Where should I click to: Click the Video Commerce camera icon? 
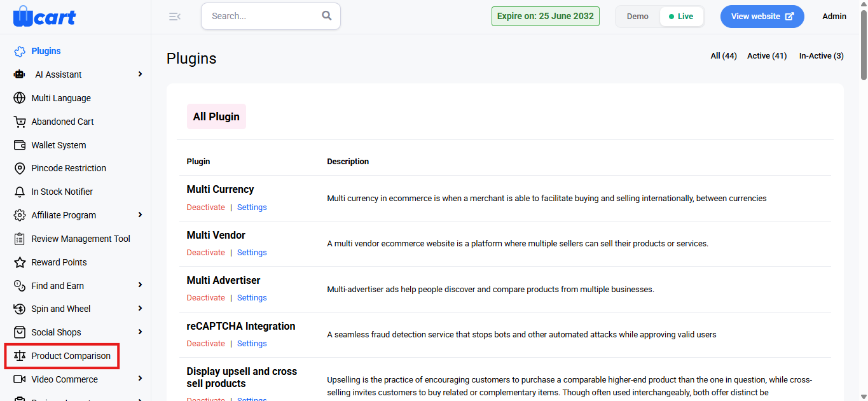(x=20, y=379)
